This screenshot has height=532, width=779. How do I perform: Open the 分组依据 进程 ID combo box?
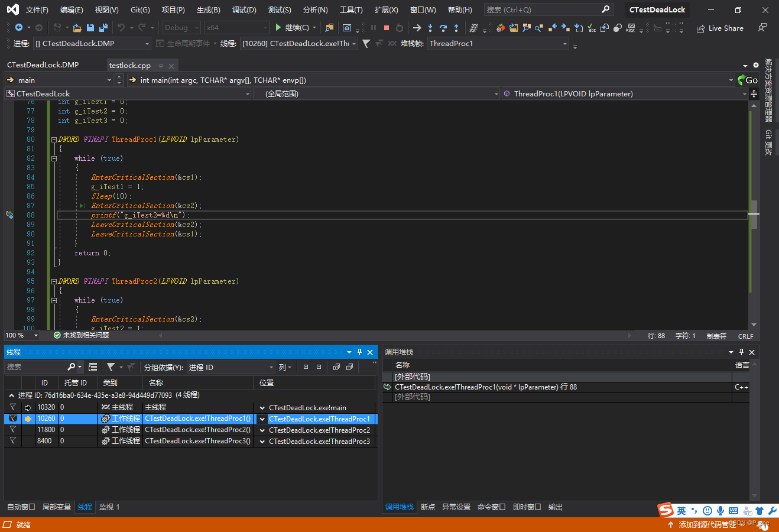click(231, 367)
